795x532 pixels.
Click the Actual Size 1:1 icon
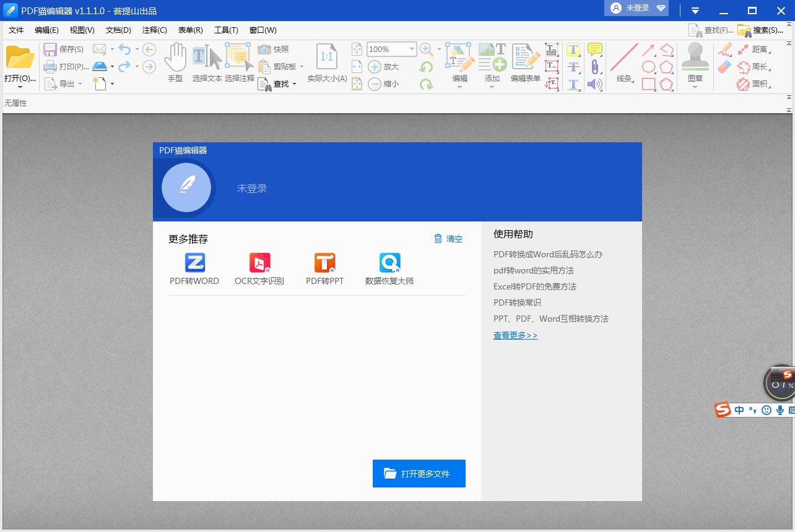(x=326, y=55)
